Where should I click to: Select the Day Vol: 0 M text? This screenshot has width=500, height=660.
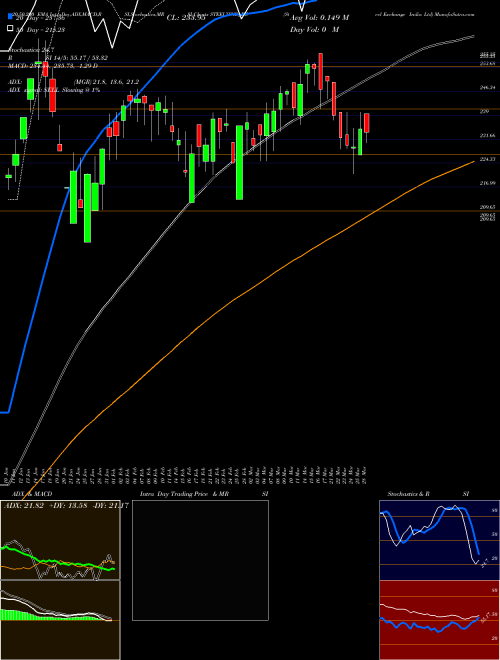[x=314, y=29]
